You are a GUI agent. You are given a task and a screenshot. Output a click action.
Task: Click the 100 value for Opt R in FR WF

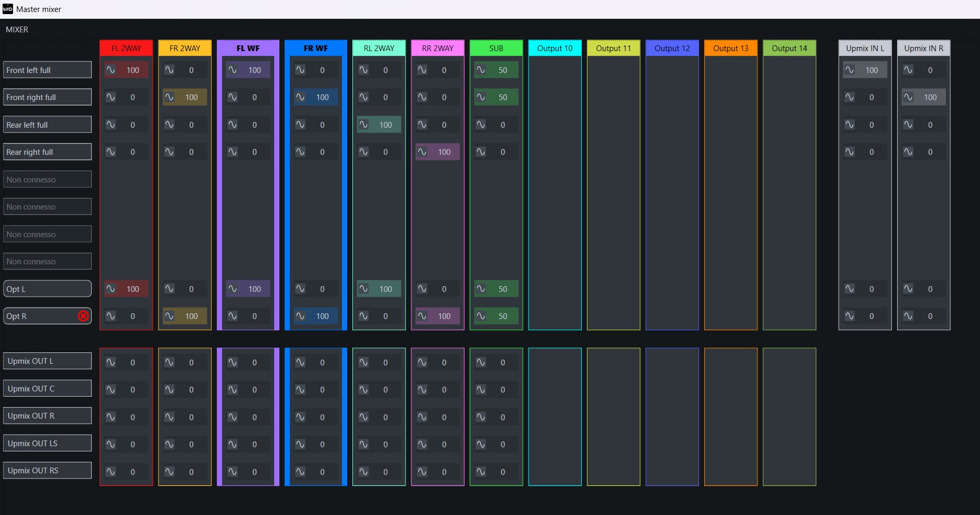tap(322, 316)
